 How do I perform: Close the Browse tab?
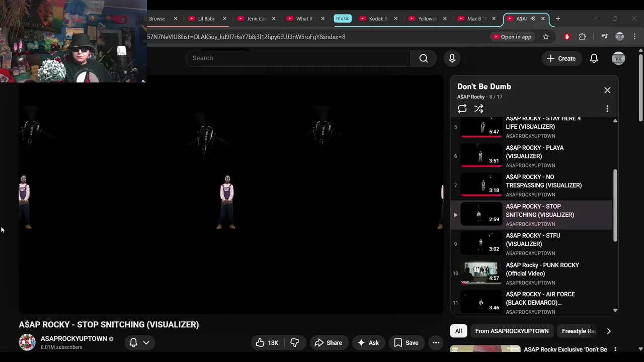coord(176,19)
